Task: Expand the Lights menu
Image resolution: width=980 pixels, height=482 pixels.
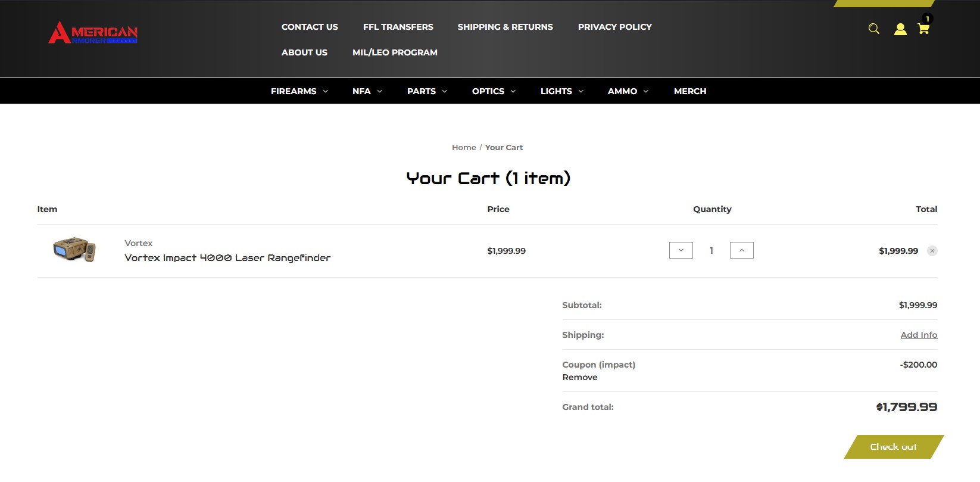Action: [x=562, y=91]
